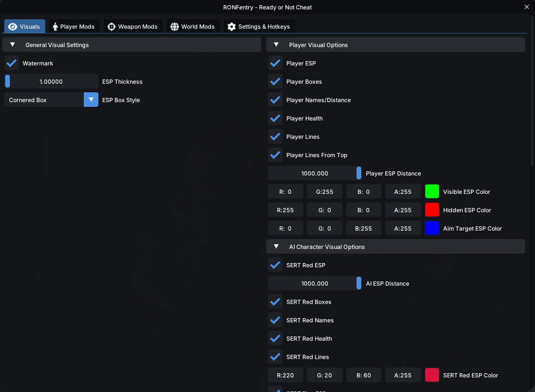Collapse the General Visual Settings section
This screenshot has width=535, height=392.
click(x=132, y=45)
